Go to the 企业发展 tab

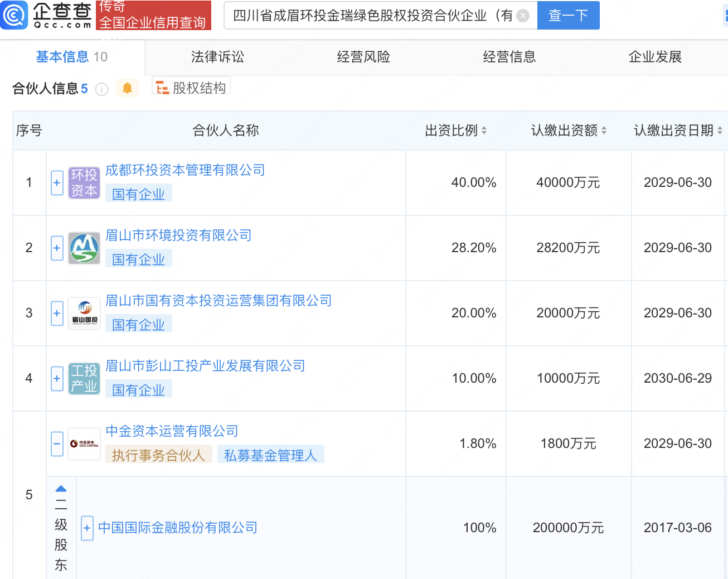pos(656,57)
